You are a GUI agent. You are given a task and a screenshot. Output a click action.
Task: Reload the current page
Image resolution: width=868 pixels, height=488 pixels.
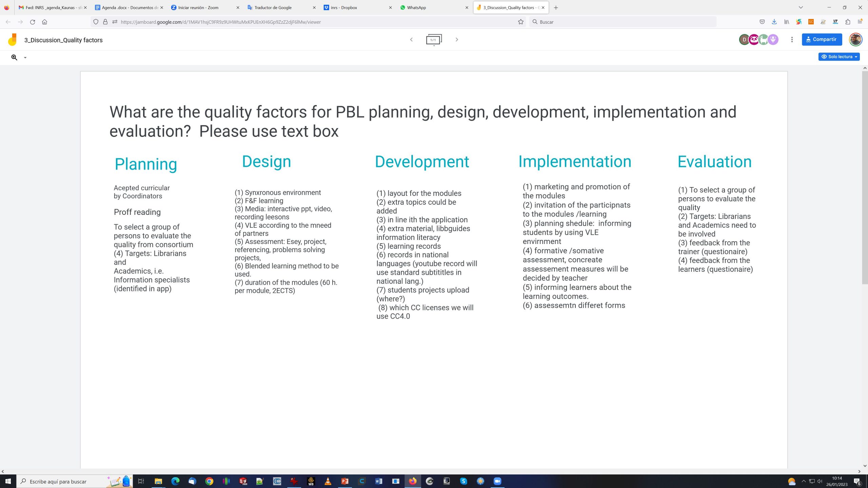point(33,22)
